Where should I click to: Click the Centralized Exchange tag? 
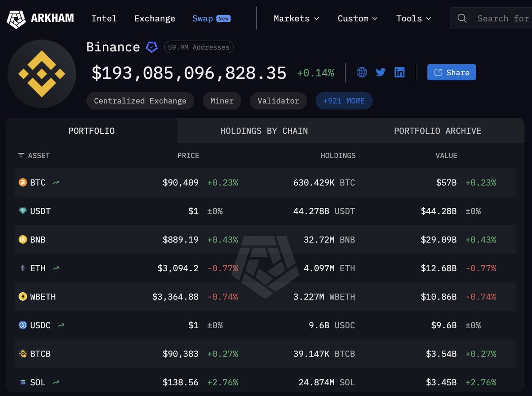pos(140,101)
